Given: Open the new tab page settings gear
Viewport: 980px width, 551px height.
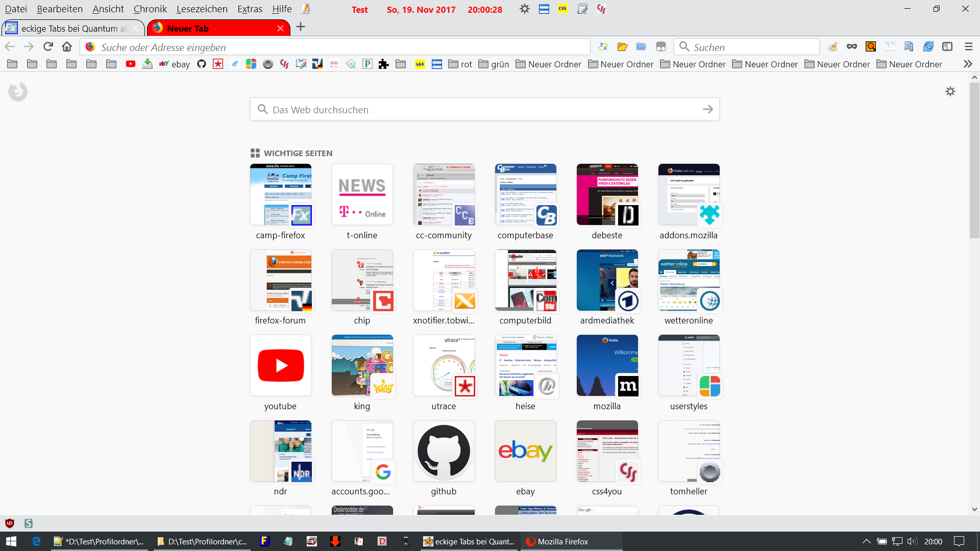Looking at the screenshot, I should 950,92.
